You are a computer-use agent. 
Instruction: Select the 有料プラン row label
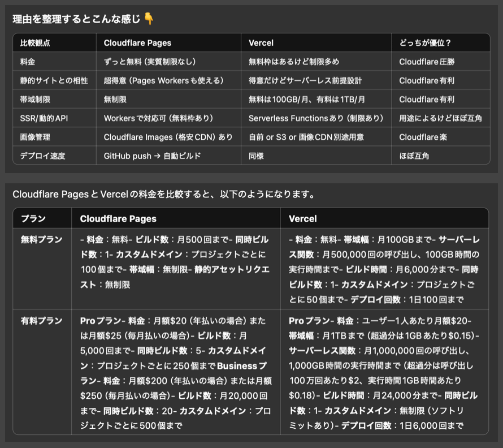pyautogui.click(x=41, y=321)
